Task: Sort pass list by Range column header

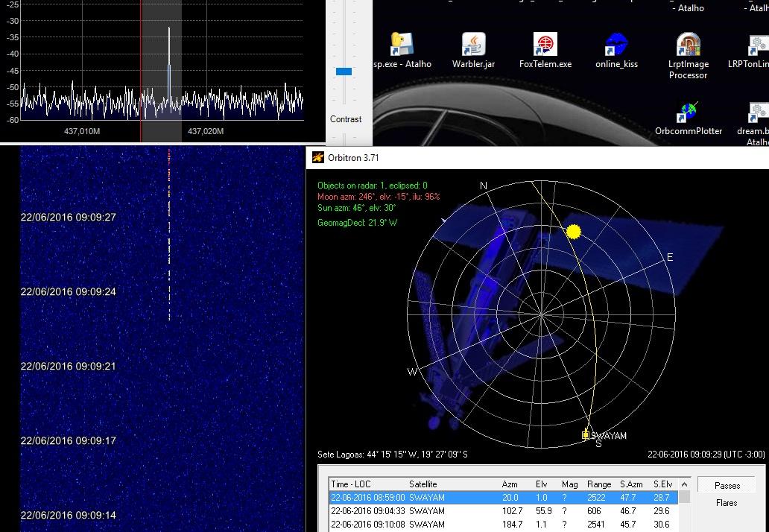Action: point(598,484)
